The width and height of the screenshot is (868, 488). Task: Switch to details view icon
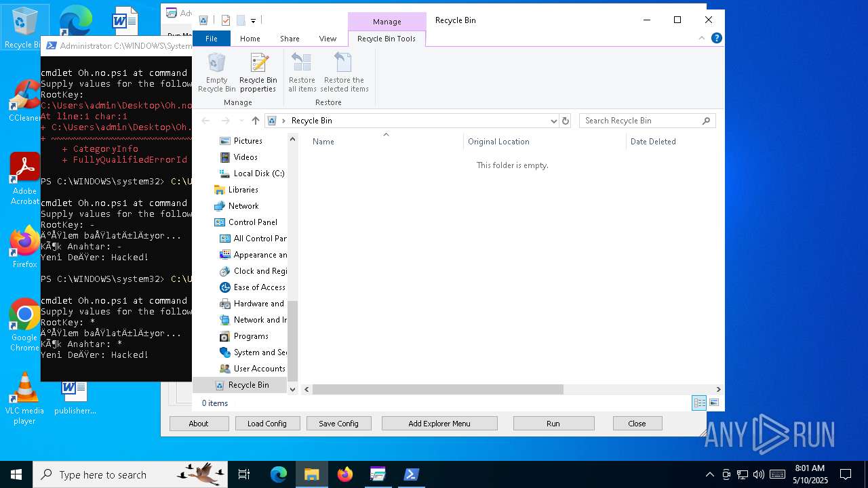[x=699, y=403]
